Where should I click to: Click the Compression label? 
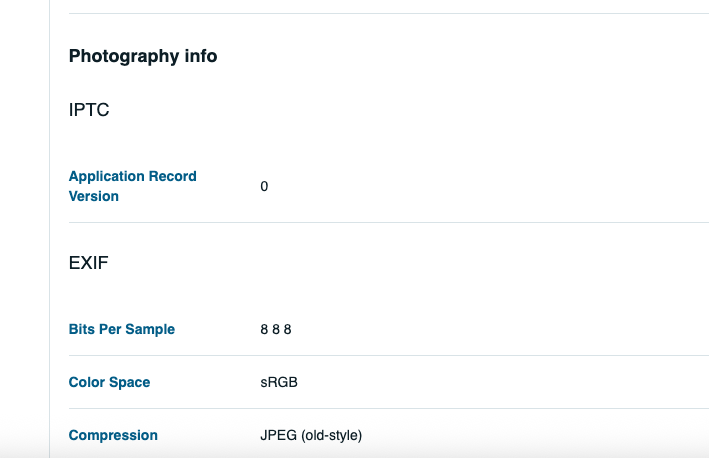(x=113, y=435)
